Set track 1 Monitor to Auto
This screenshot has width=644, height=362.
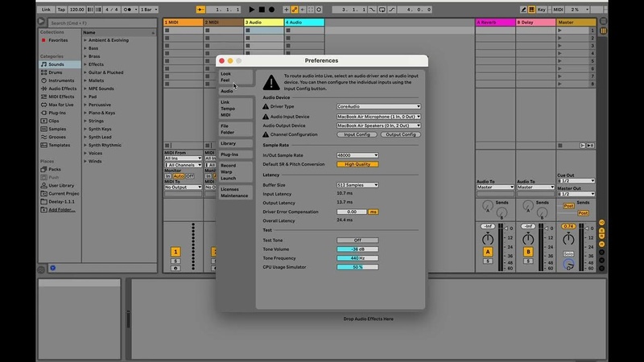pyautogui.click(x=178, y=176)
